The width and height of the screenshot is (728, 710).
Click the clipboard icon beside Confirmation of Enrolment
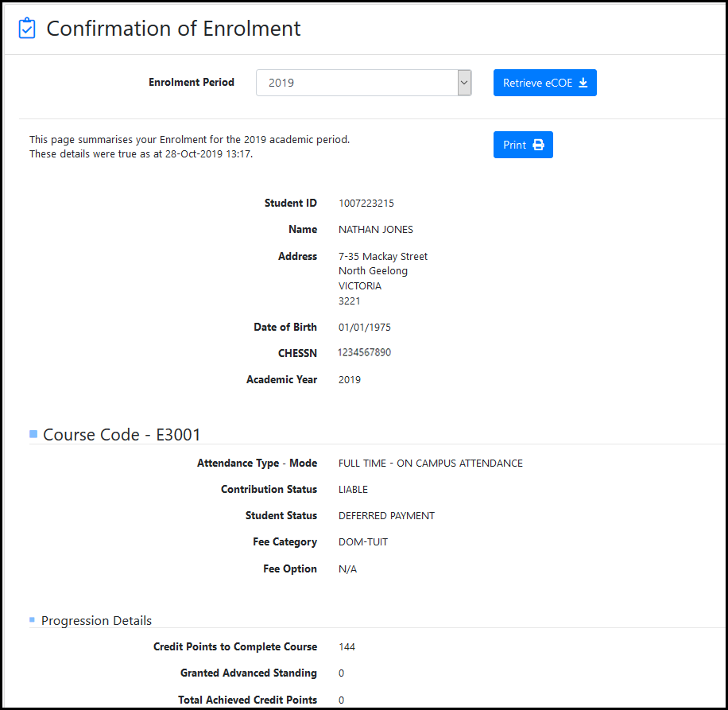(x=26, y=26)
